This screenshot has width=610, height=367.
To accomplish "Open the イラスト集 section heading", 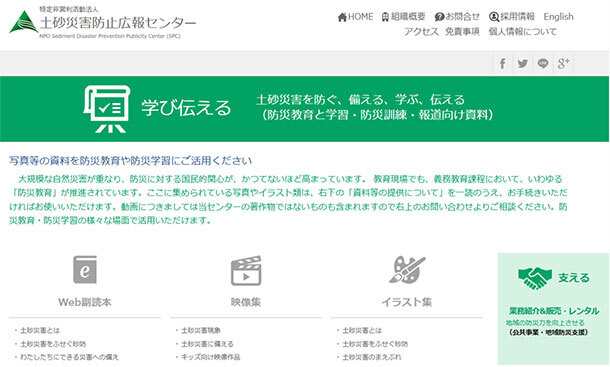I will pos(407,302).
